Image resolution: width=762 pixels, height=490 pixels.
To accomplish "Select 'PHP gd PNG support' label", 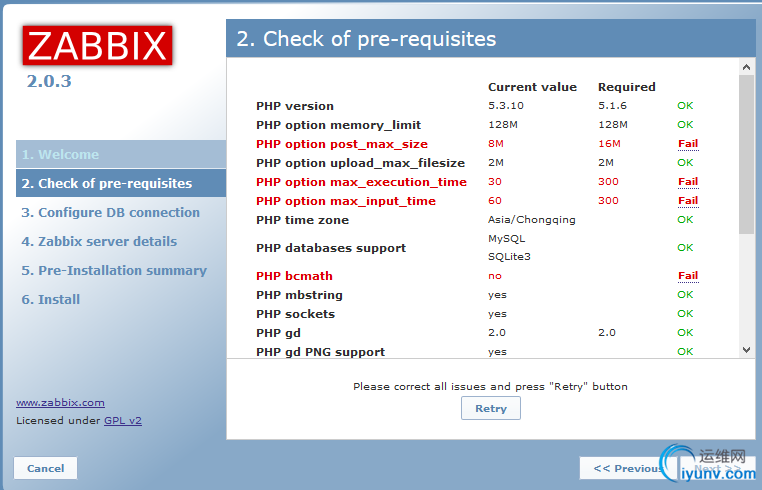I will click(x=320, y=352).
